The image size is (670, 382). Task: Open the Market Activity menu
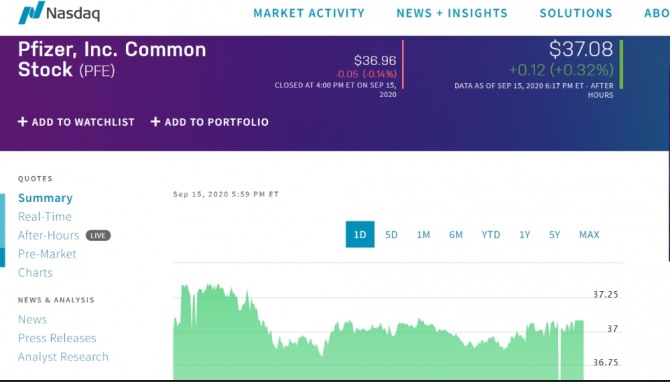coord(309,13)
